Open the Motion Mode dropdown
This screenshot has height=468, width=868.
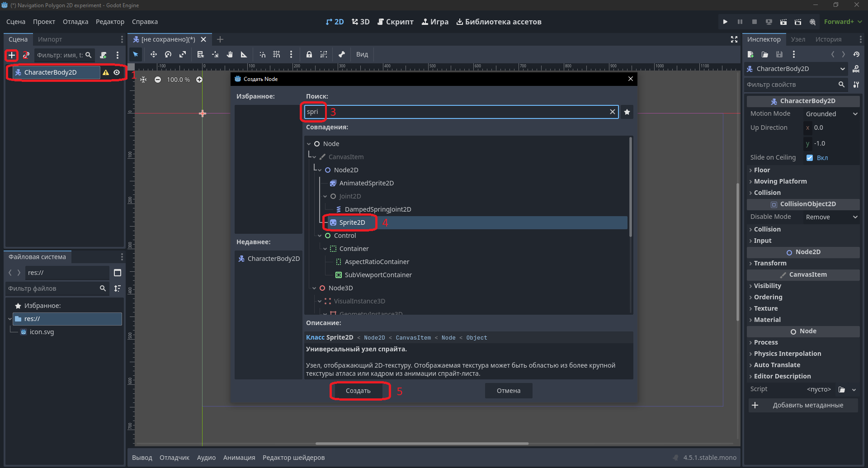coord(831,114)
